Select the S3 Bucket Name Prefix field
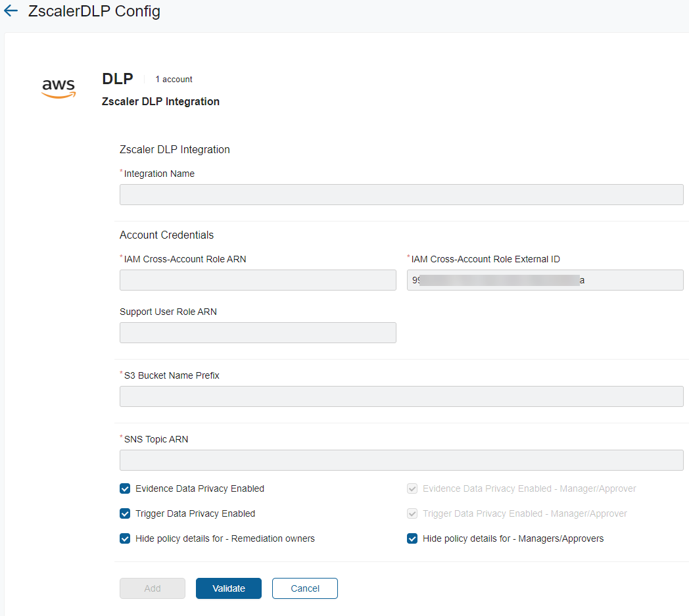Screen dimensions: 689x616 [x=401, y=396]
